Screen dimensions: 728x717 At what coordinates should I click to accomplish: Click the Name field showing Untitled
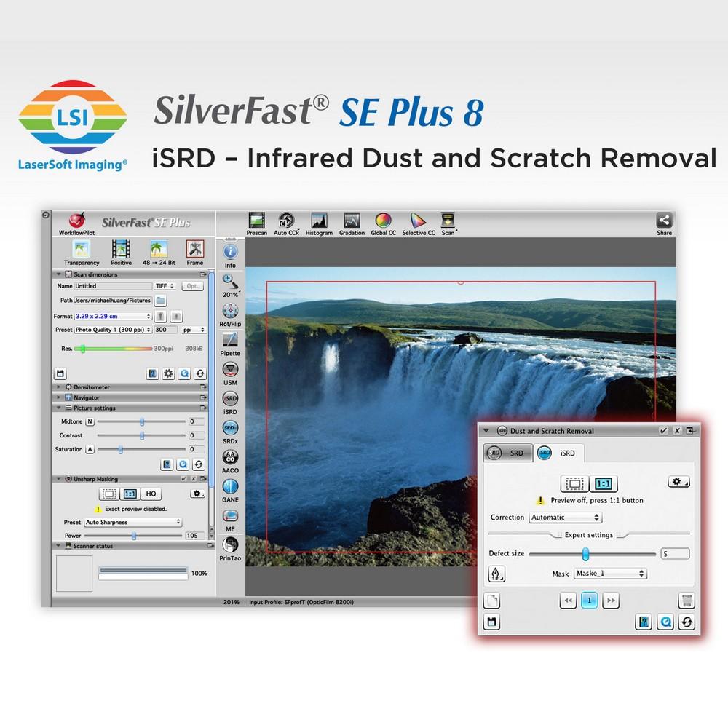point(113,286)
